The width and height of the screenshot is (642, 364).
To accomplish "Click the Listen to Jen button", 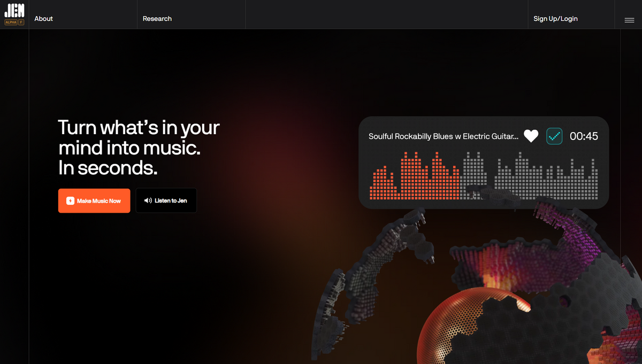I will tap(166, 200).
